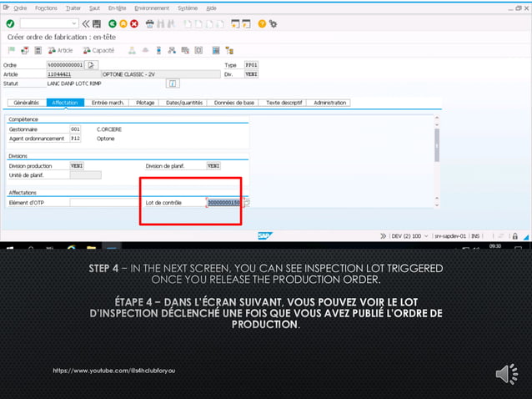
Task: Open the Environnement menu
Action: click(x=152, y=8)
